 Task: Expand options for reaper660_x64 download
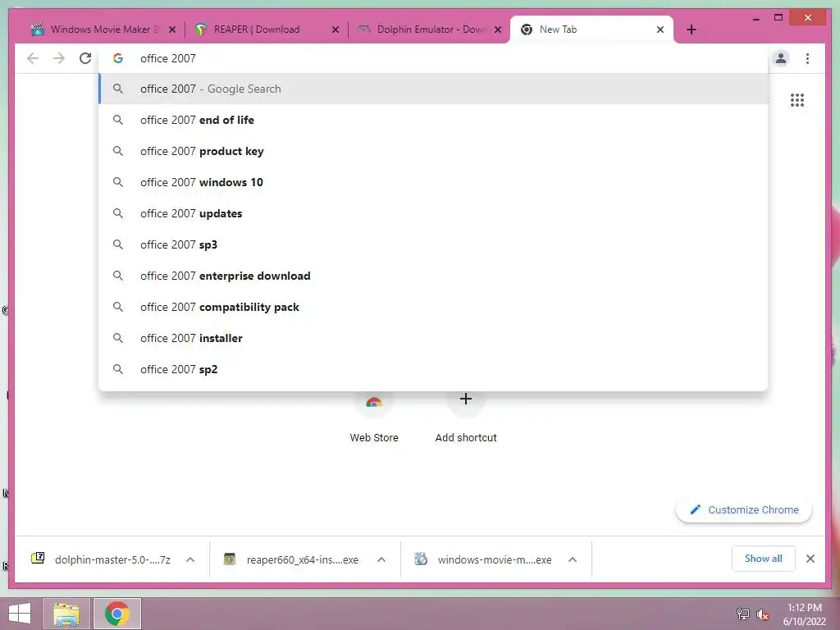click(x=381, y=559)
